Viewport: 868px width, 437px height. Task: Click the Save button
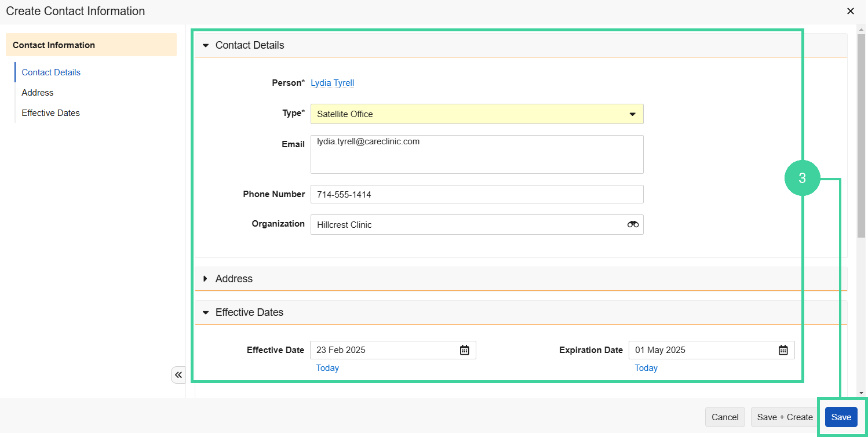click(841, 417)
